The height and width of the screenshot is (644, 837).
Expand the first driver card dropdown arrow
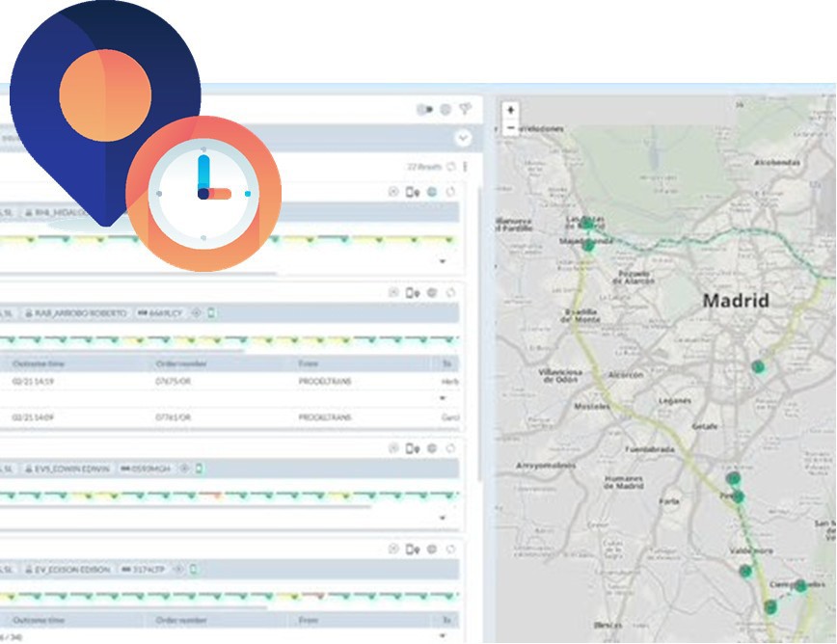click(443, 261)
